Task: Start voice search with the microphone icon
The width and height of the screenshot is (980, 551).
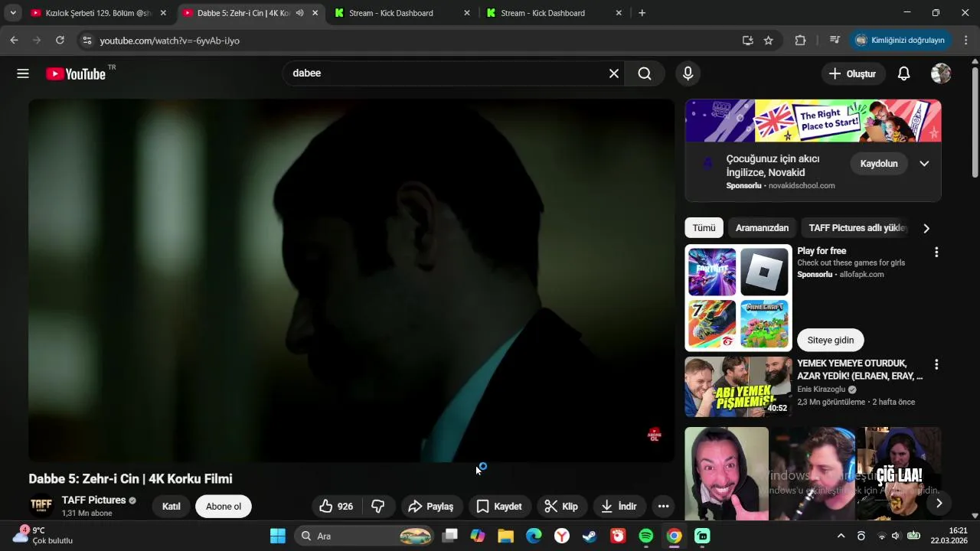Action: coord(688,73)
